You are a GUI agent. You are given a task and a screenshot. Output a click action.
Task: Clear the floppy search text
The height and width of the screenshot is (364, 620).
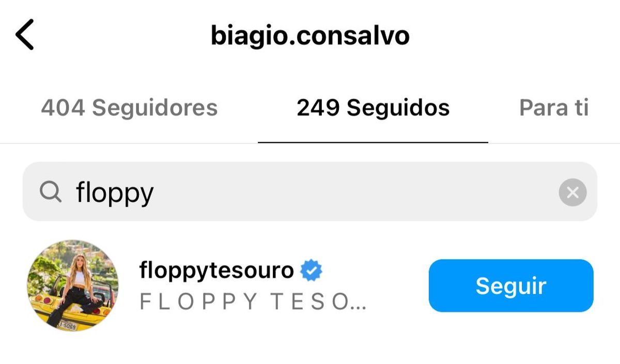pos(572,193)
